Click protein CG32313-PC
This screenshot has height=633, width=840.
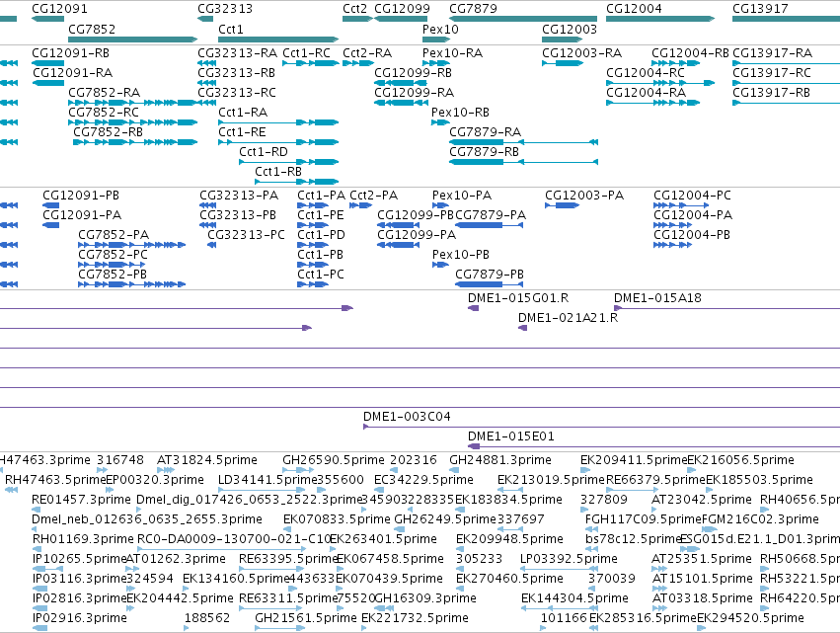point(211,245)
